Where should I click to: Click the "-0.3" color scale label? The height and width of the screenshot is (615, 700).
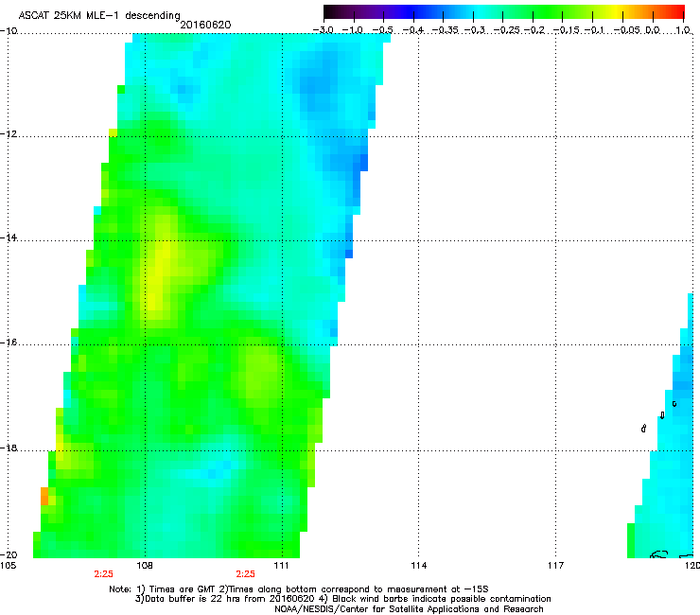click(475, 30)
